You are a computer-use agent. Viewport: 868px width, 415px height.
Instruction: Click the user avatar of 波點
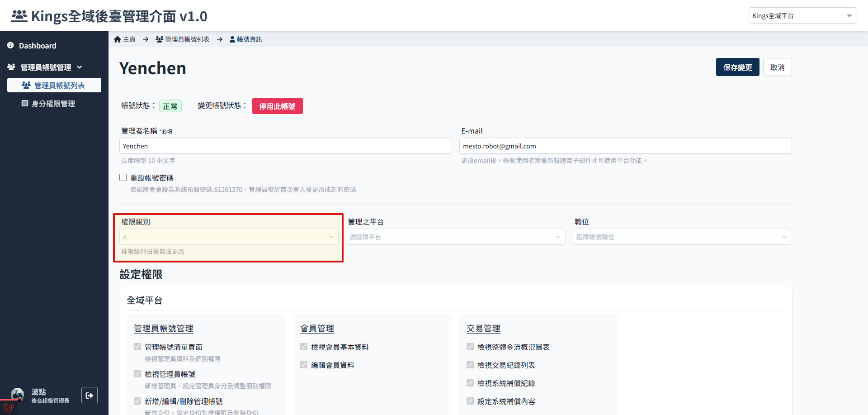coord(18,395)
